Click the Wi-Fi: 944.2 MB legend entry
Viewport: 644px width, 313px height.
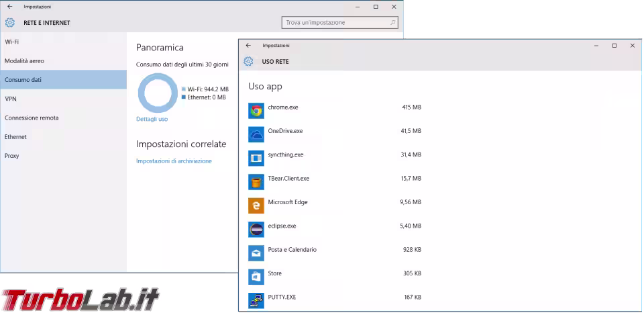(x=205, y=89)
